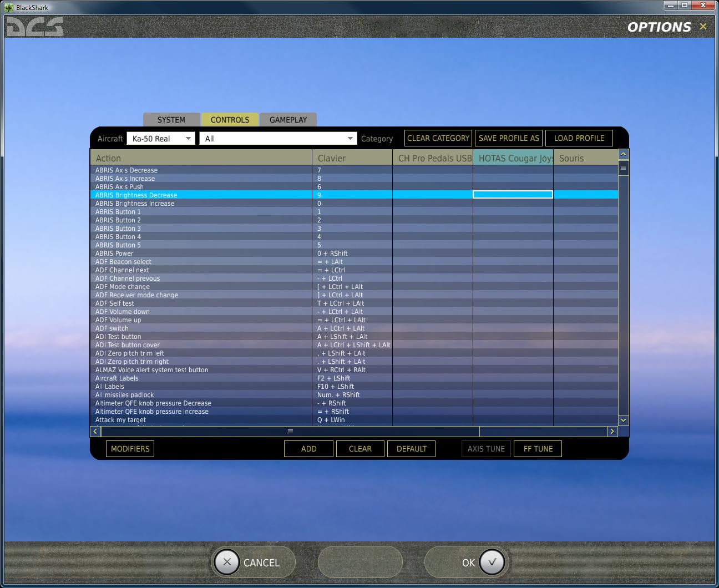The image size is (719, 588).
Task: Click SAVE PROFILE AS button
Action: tap(509, 138)
